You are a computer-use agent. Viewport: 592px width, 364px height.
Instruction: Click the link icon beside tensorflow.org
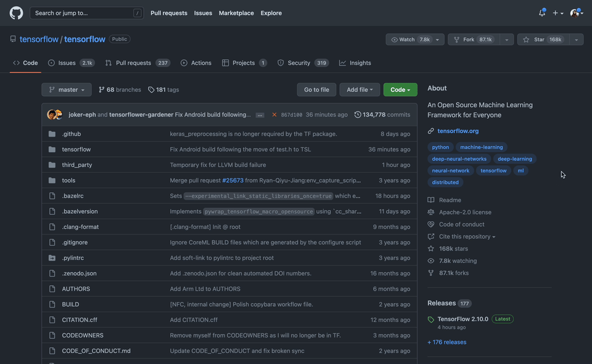[431, 131]
